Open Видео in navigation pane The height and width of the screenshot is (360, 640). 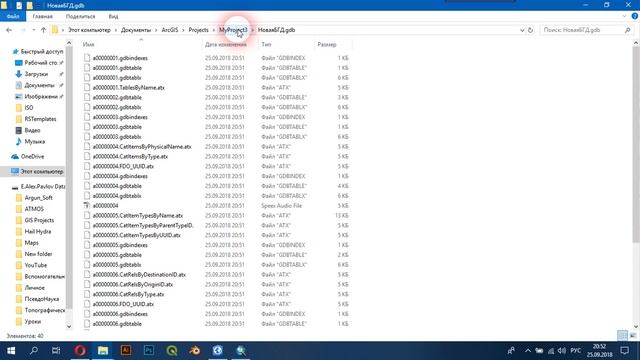coord(29,130)
